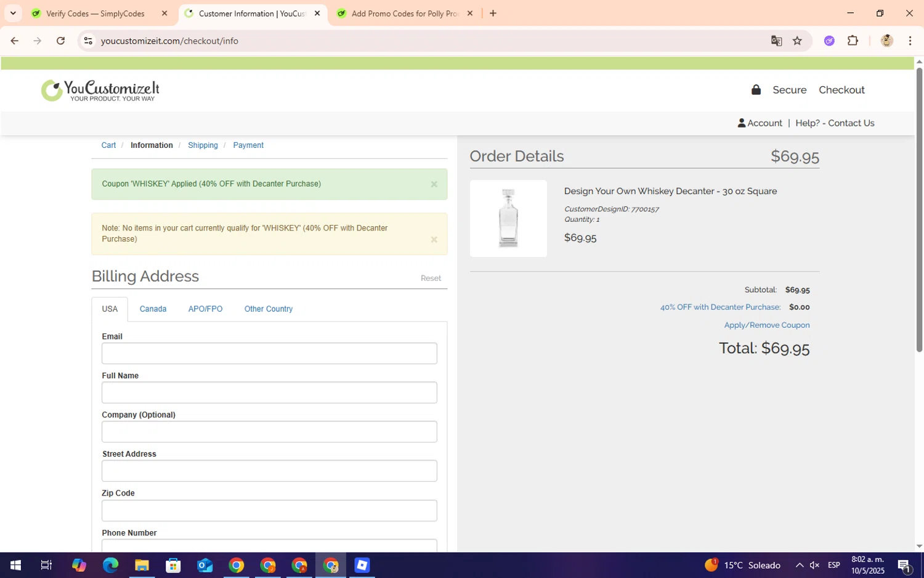Reload the checkout page

click(x=60, y=41)
